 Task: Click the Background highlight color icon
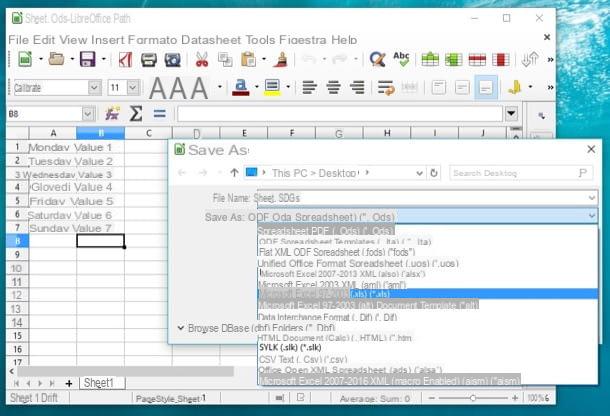click(272, 88)
